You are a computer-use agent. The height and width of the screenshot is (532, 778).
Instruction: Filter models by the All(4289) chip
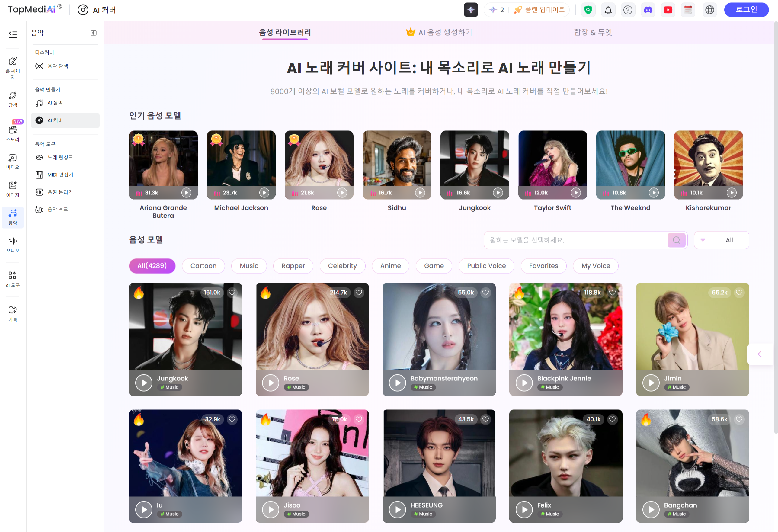pyautogui.click(x=152, y=266)
